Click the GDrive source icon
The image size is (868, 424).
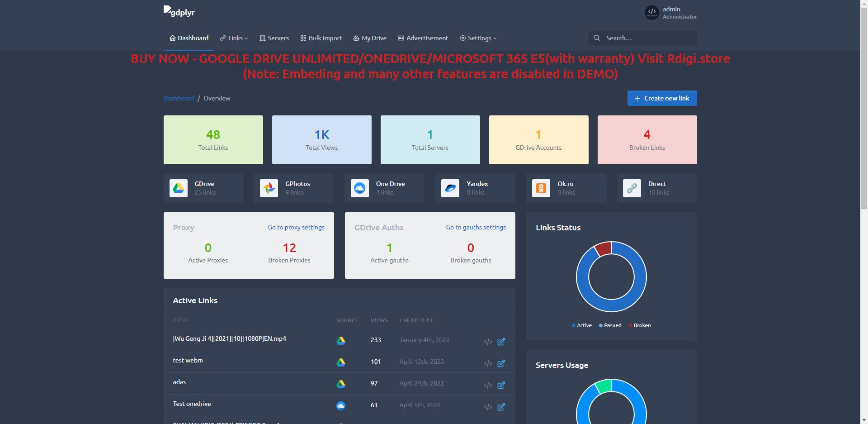coord(179,188)
